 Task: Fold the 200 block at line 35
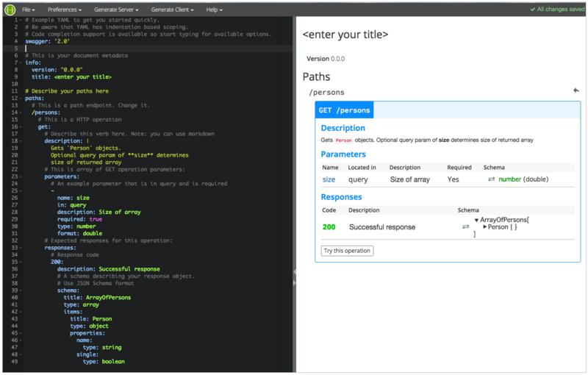coord(21,262)
